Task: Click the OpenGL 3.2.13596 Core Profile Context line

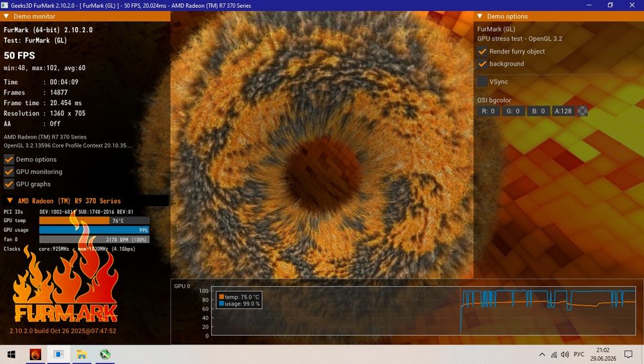Action: pyautogui.click(x=68, y=146)
